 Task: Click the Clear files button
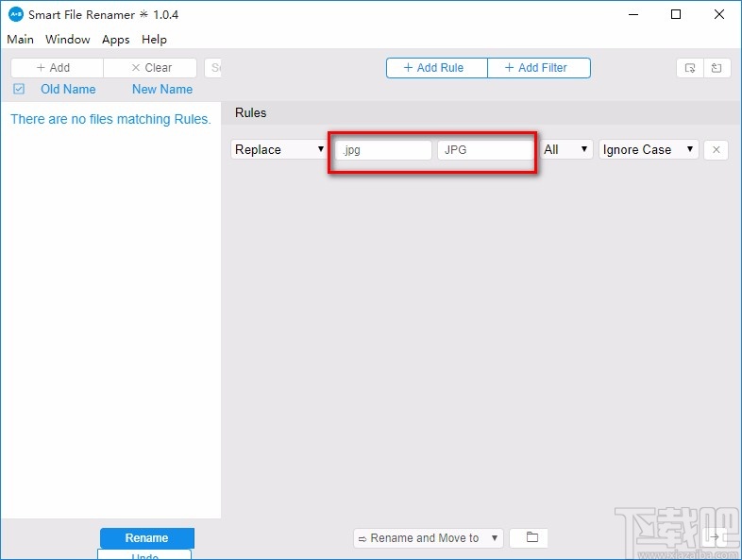point(150,68)
